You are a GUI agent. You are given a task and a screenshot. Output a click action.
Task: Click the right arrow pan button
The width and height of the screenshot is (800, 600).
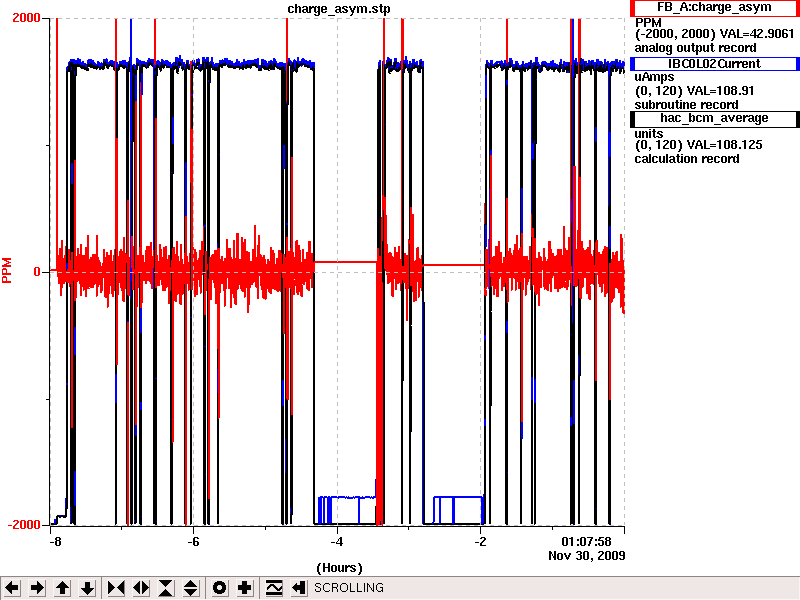pos(37,588)
